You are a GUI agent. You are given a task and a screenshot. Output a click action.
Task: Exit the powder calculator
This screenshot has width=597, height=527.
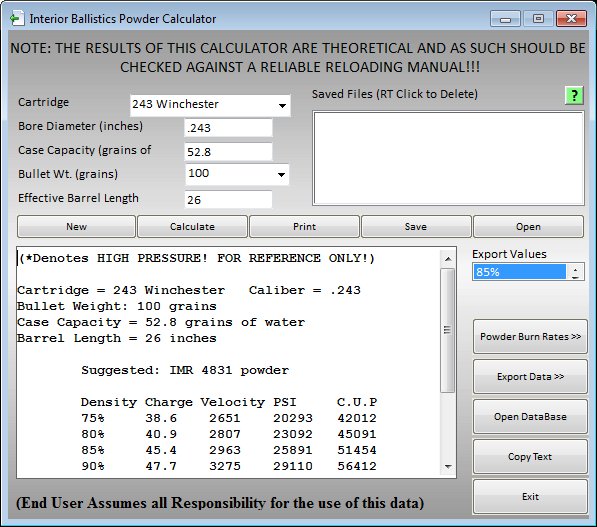(530, 497)
